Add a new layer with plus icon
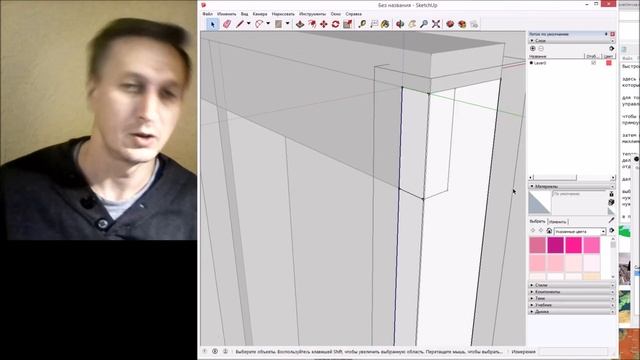The image size is (640, 360). tap(533, 49)
